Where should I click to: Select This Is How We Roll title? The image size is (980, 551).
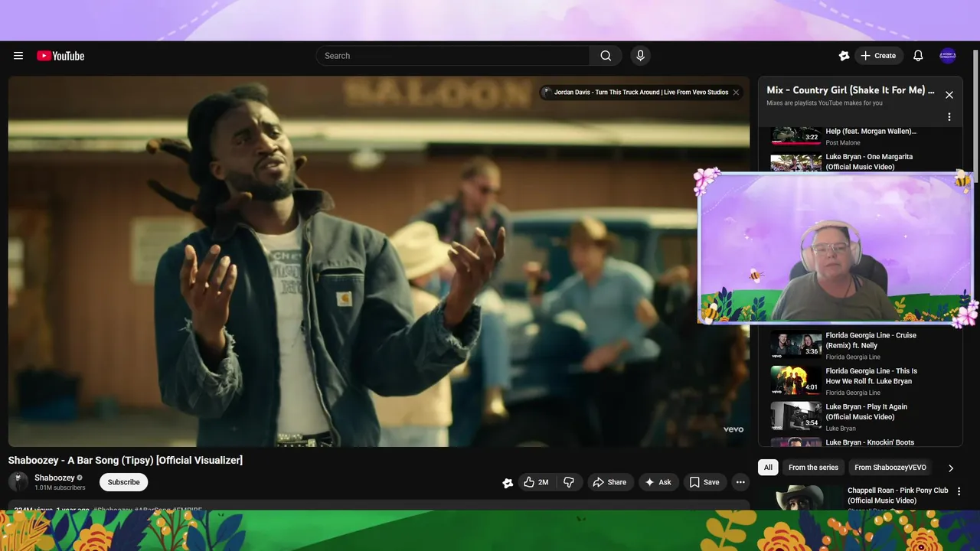coord(871,376)
